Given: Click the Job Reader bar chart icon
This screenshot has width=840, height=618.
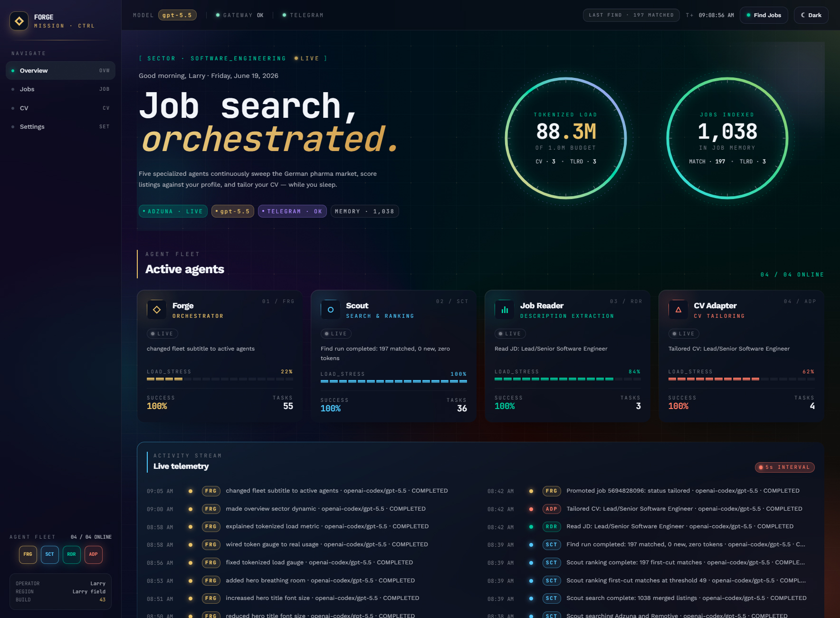Looking at the screenshot, I should coord(505,310).
